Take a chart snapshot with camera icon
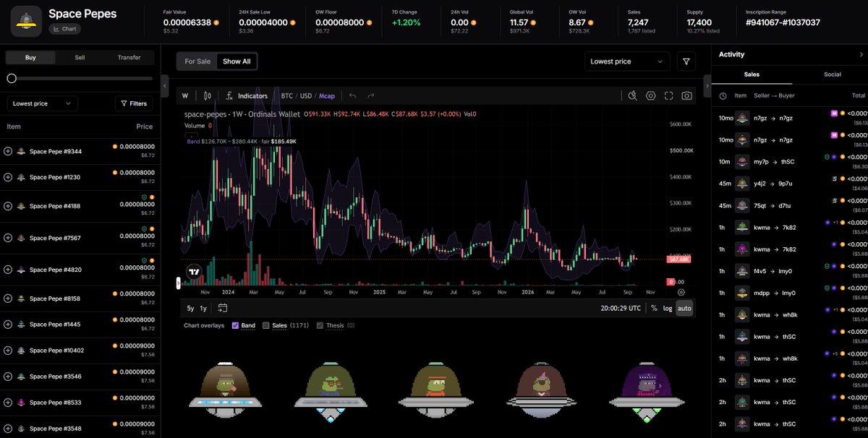868x438 pixels. point(686,95)
